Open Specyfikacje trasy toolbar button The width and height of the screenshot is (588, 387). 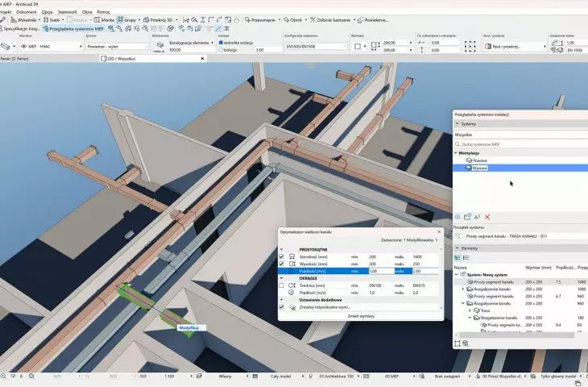click(21, 28)
